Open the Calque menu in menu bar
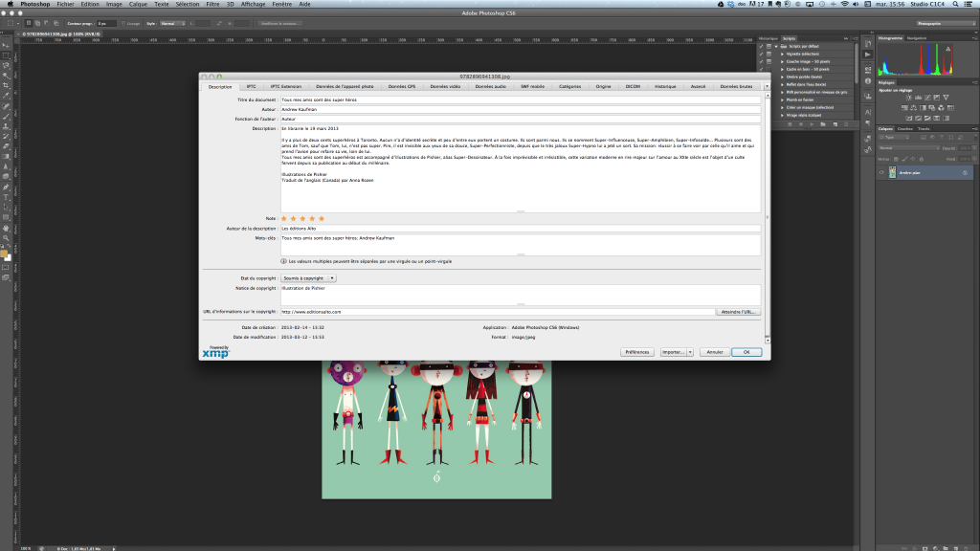This screenshot has height=551, width=980. (138, 4)
